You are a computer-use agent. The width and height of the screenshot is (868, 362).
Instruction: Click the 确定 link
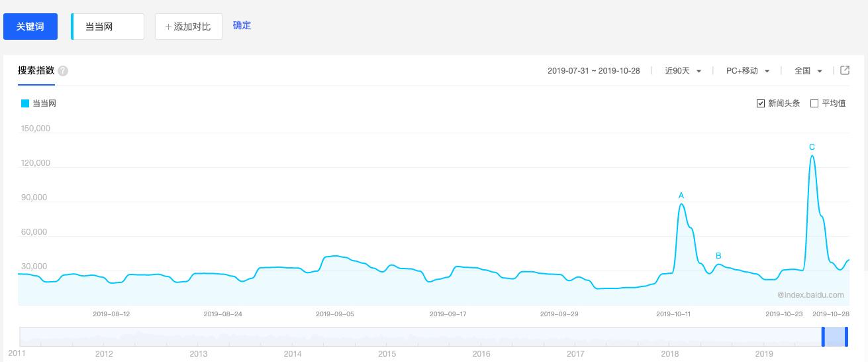coord(242,25)
